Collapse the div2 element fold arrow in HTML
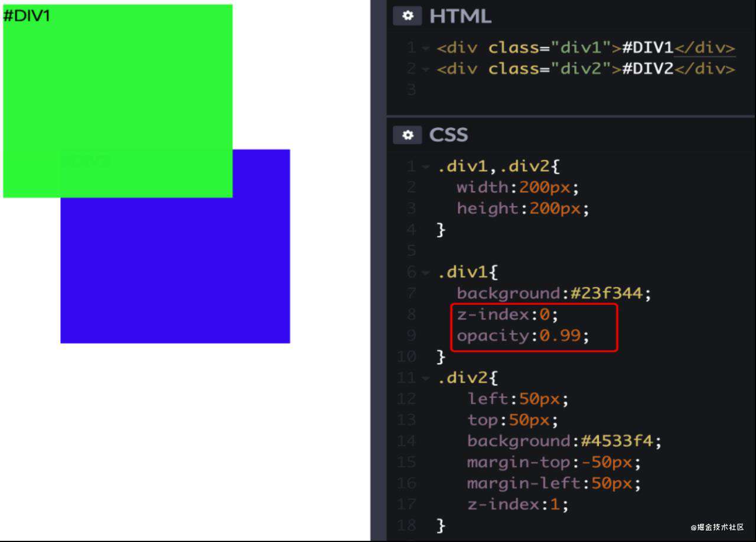This screenshot has width=756, height=542. point(426,70)
